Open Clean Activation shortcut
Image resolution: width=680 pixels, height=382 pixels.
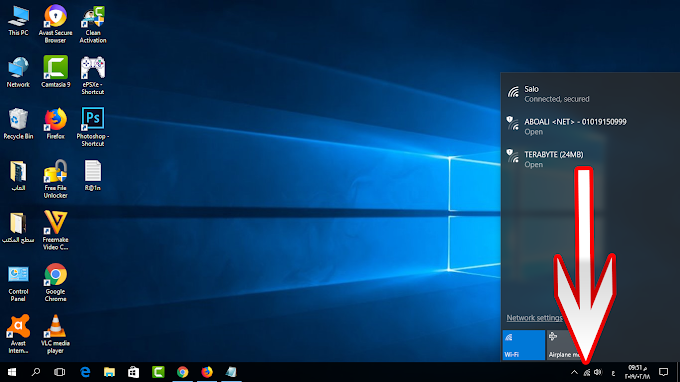point(93,24)
